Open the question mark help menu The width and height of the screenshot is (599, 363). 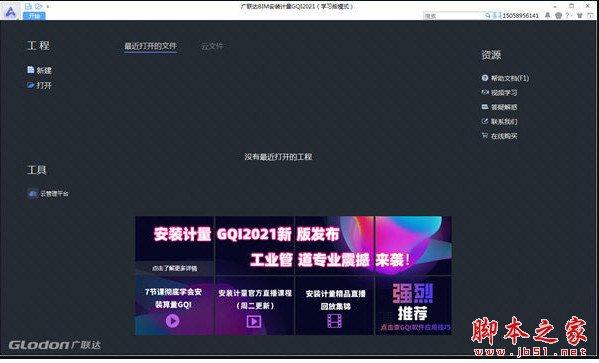tap(568, 15)
